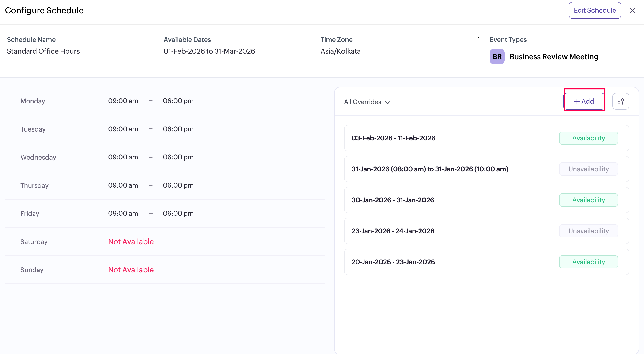644x354 pixels.
Task: Open the 30-Jan-2026 to 31-Jan-2026 override
Action: (393, 200)
